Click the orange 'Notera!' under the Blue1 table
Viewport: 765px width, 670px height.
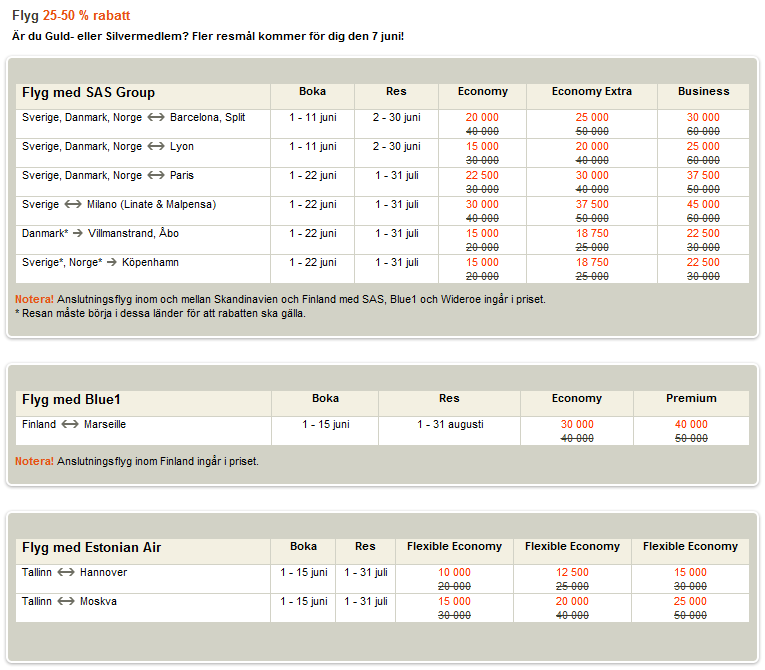coord(34,462)
